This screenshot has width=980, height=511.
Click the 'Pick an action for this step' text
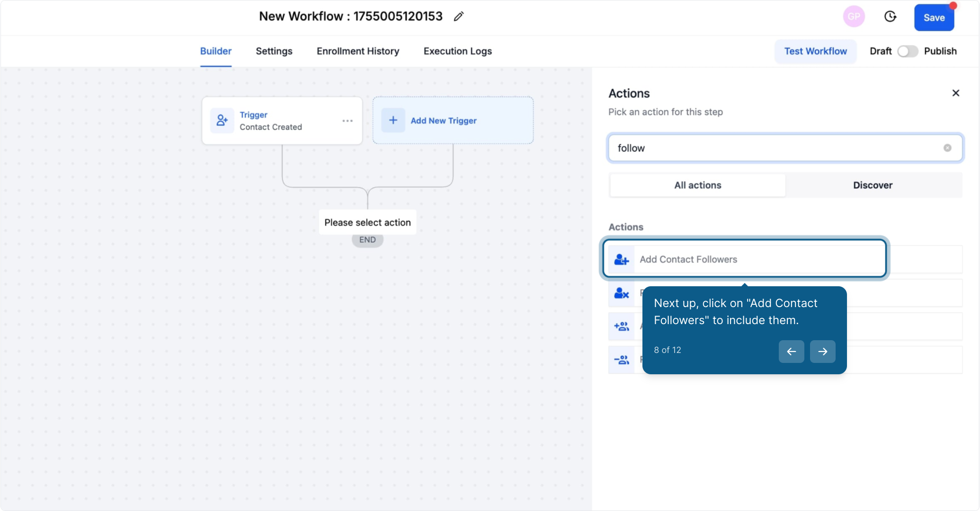click(665, 112)
